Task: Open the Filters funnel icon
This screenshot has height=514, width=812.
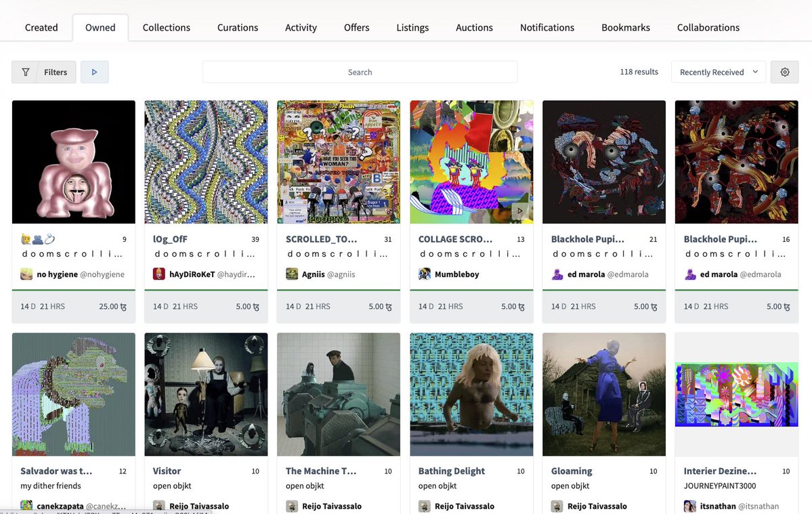Action: (25, 72)
